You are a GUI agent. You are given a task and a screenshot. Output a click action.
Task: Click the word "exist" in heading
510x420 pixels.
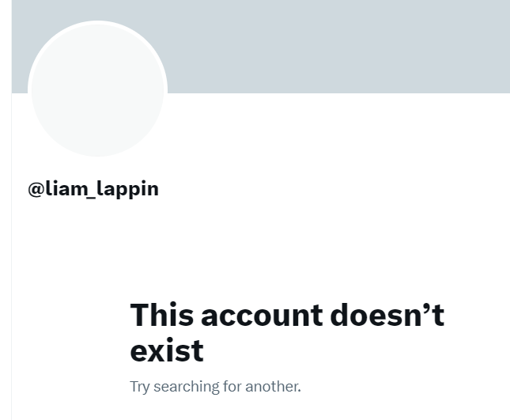coord(167,350)
